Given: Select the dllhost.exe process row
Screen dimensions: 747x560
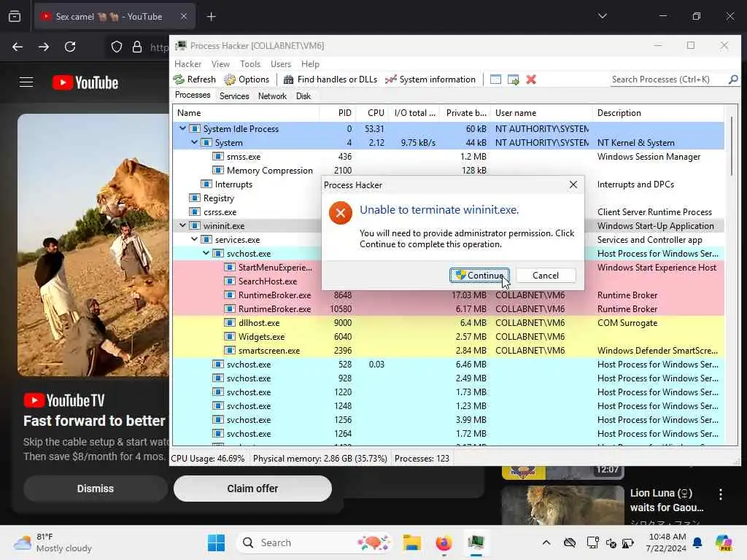Looking at the screenshot, I should [449, 323].
